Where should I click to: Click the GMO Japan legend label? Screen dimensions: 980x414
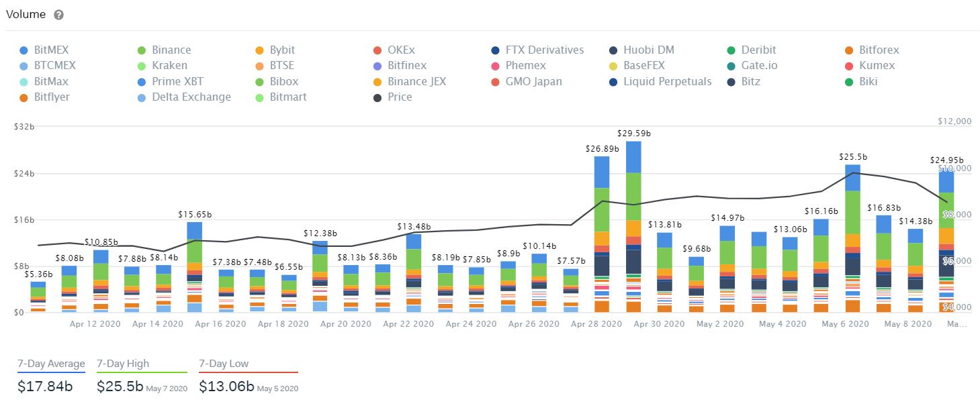point(534,82)
